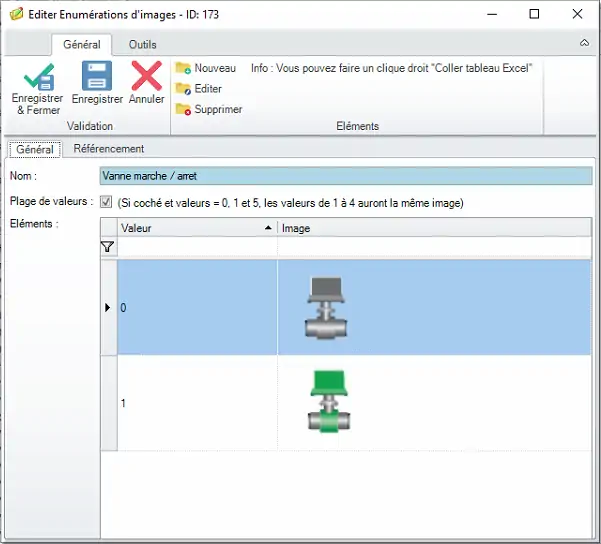Click the Enregistrer & Fermer icon
The width and height of the screenshot is (601, 544).
click(x=39, y=77)
